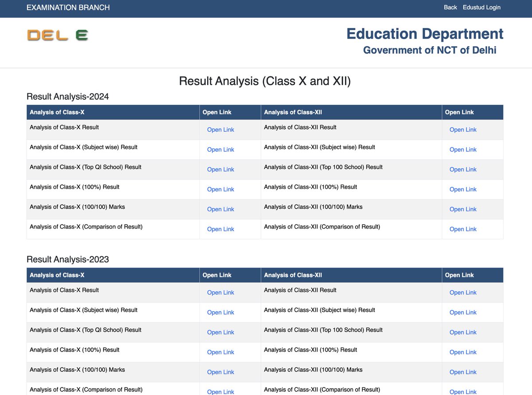This screenshot has width=532, height=395.
Task: Open 2024 'Analysis of Class-X Result' link
Action: click(x=220, y=130)
